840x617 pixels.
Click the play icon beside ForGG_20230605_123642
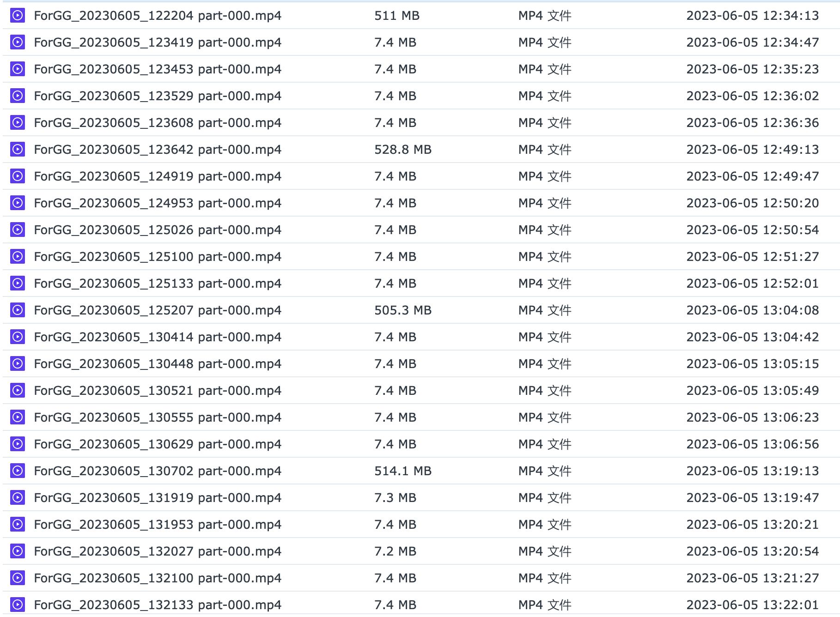[x=17, y=149]
